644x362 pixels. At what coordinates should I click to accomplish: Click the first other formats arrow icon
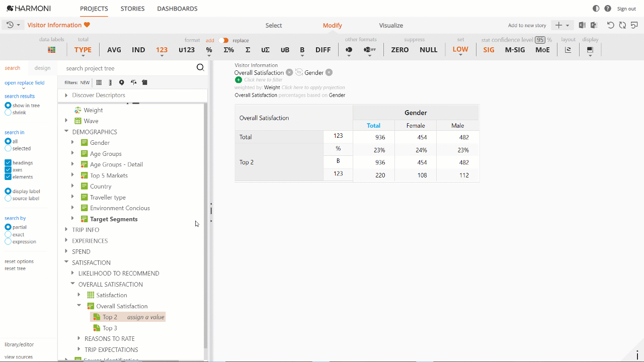[x=349, y=50]
